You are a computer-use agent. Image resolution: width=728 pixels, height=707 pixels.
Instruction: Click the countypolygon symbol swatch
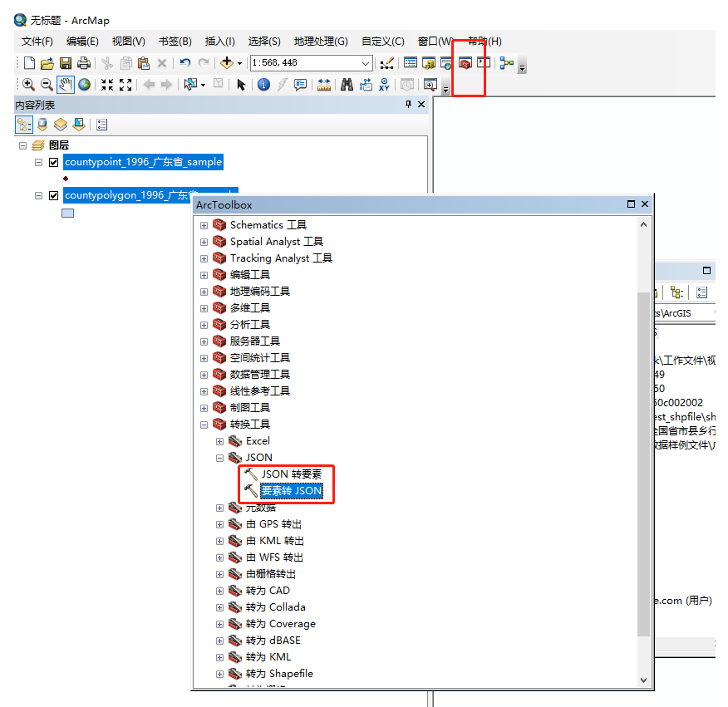click(x=66, y=212)
